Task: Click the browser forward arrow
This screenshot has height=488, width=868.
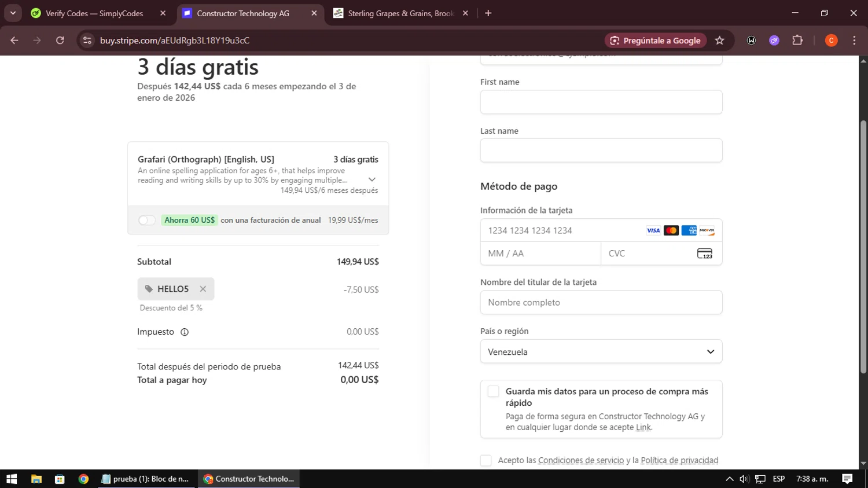Action: 37,41
